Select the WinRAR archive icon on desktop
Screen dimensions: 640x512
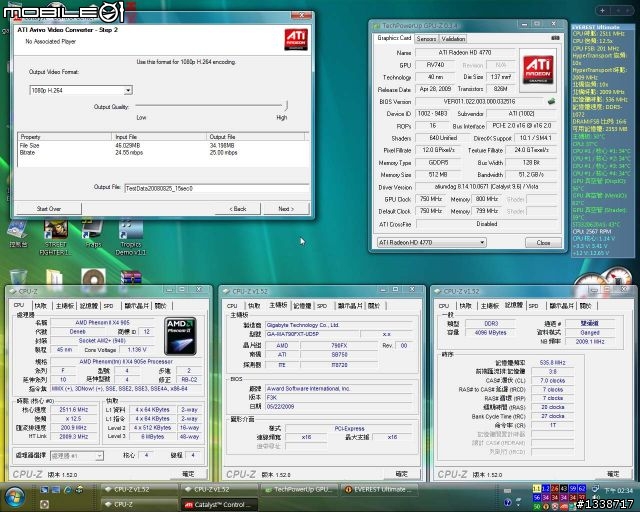(x=131, y=278)
